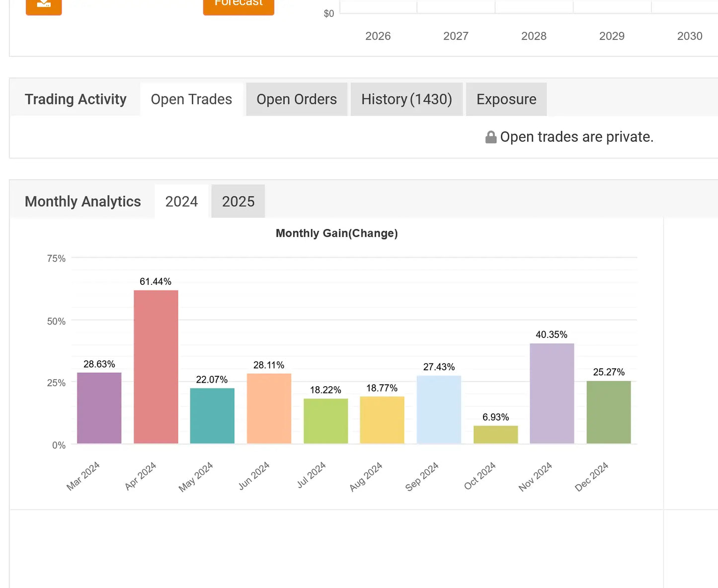Click the small Oct 2024 bar
The width and height of the screenshot is (718, 588).
coord(496,435)
